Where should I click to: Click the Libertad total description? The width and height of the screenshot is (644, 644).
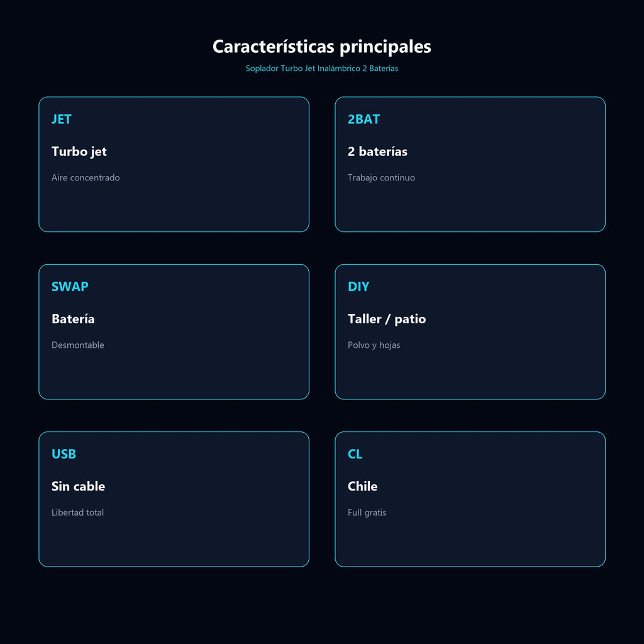coord(77,512)
